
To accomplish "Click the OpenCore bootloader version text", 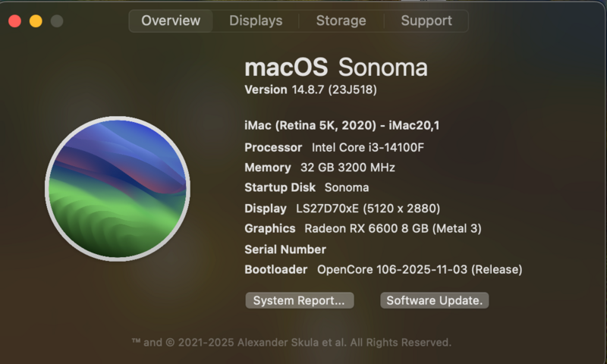I will (x=420, y=270).
